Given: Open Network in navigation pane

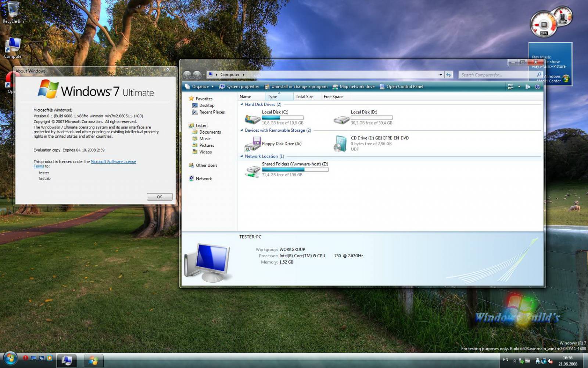Looking at the screenshot, I should [x=200, y=178].
